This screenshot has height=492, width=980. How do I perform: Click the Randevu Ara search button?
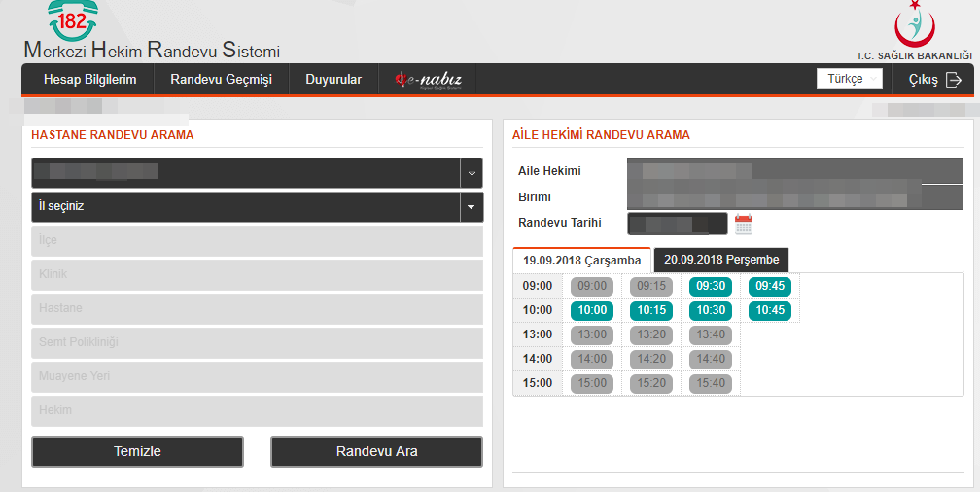pos(376,451)
